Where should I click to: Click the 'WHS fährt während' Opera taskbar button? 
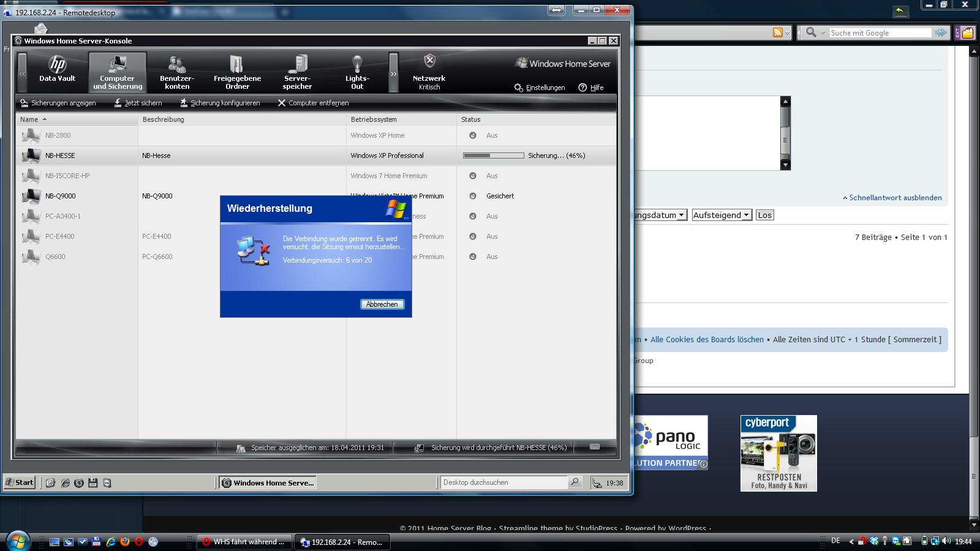pos(244,542)
